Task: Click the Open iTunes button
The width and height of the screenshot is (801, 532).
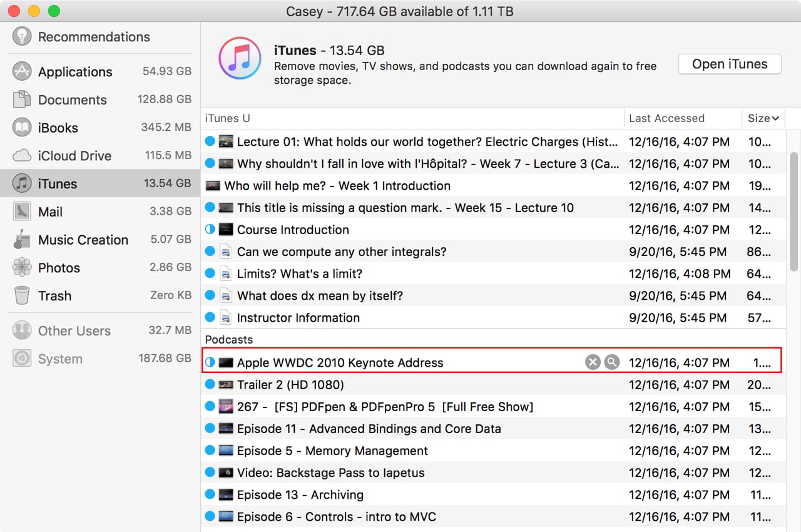Action: point(730,64)
